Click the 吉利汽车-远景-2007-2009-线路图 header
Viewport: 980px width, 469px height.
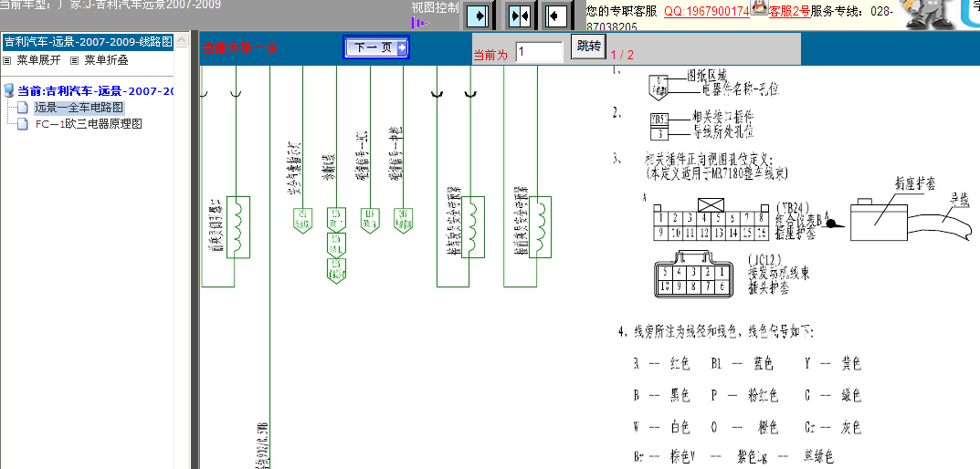pyautogui.click(x=88, y=42)
